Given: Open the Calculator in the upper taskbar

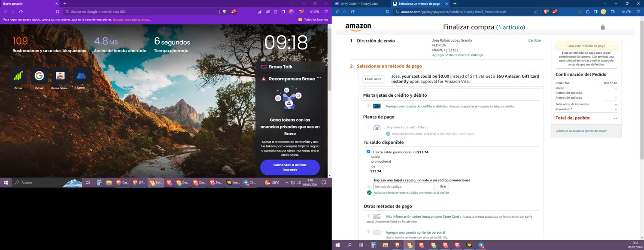Looking at the screenshot, I should (99, 183).
